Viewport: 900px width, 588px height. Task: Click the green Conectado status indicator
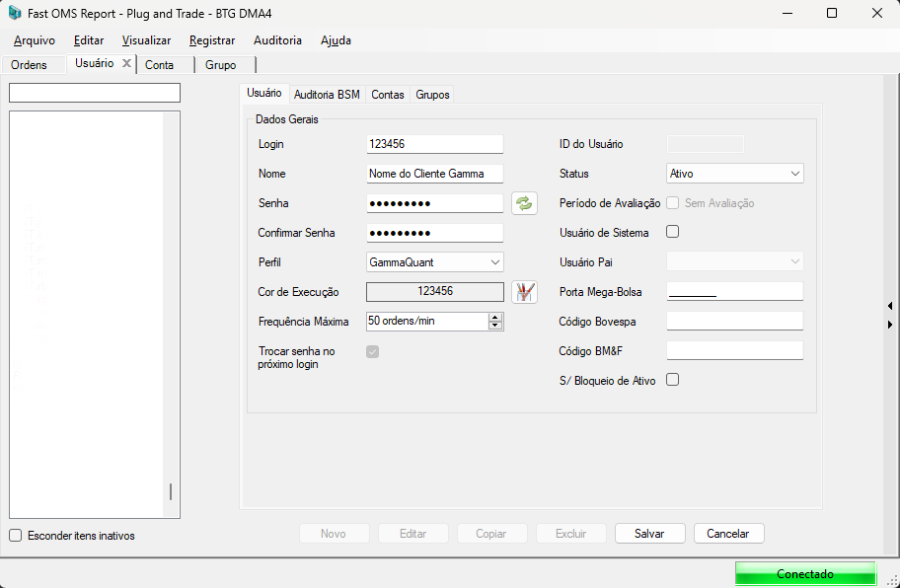click(805, 573)
